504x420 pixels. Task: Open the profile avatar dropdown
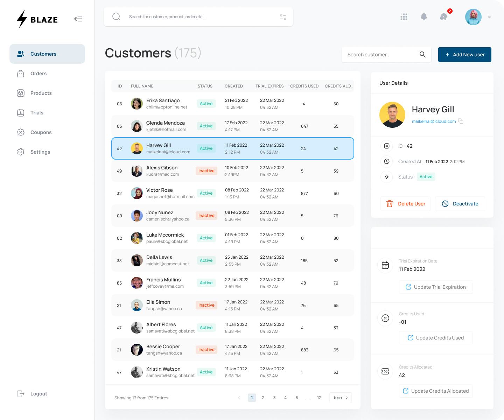tap(473, 16)
